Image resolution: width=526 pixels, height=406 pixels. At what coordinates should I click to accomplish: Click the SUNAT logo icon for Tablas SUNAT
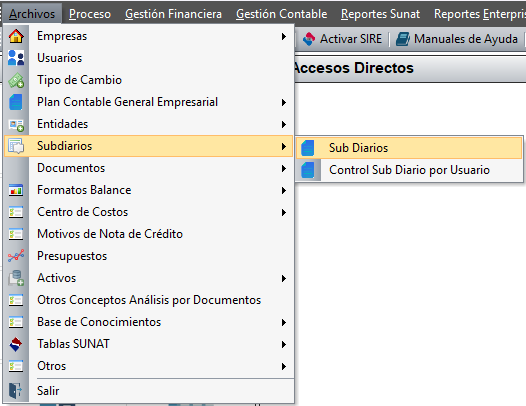(16, 344)
